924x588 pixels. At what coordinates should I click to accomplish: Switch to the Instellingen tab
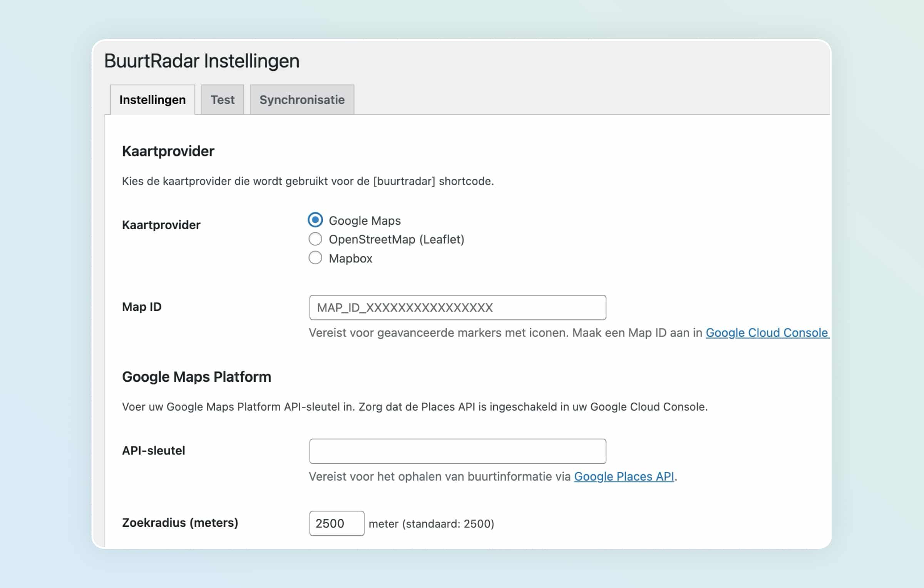point(152,100)
